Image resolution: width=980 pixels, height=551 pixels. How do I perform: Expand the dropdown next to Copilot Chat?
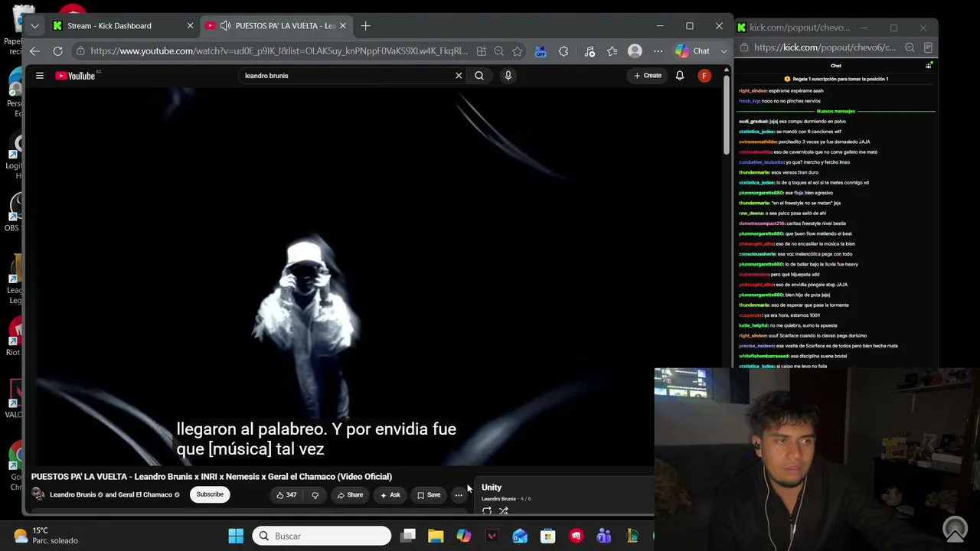coord(724,51)
